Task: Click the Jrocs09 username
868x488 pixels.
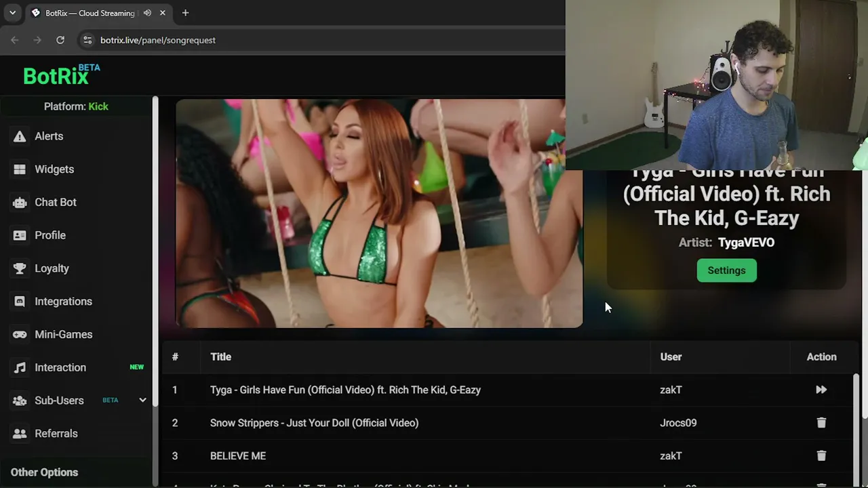Action: point(678,423)
